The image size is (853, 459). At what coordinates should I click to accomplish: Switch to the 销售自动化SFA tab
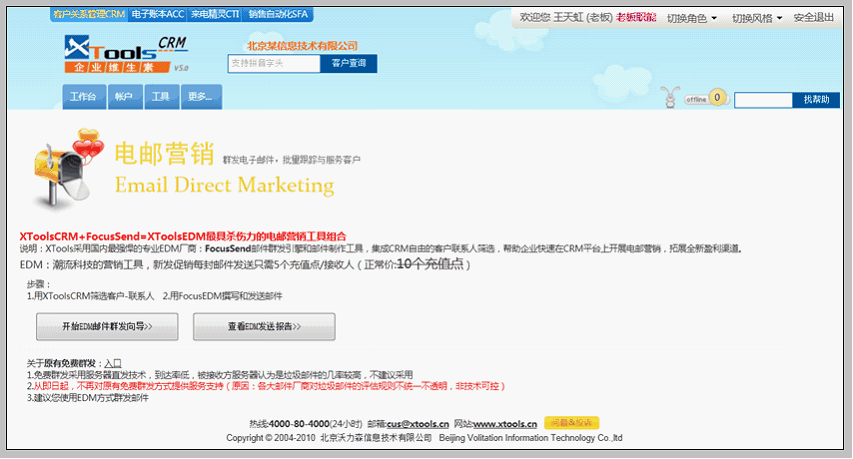point(275,15)
